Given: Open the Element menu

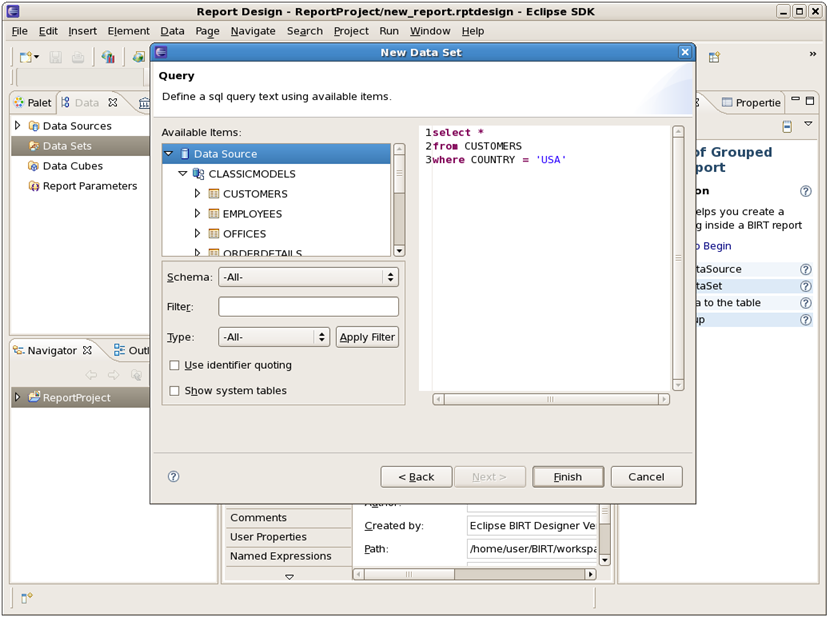Looking at the screenshot, I should (129, 31).
